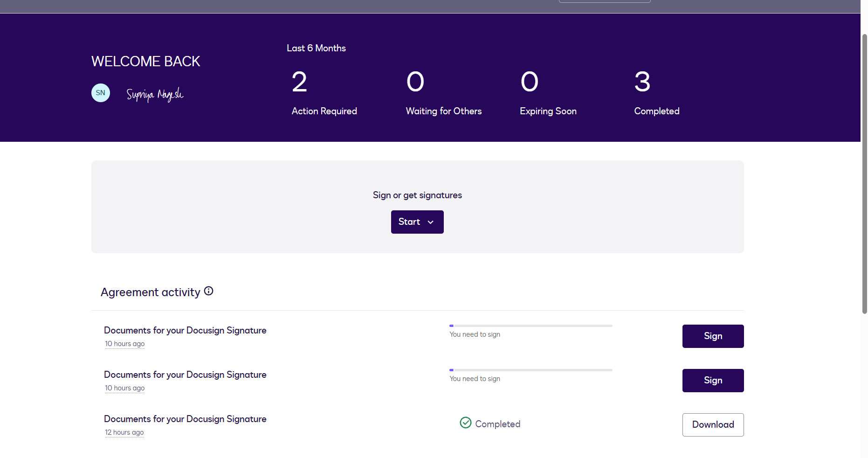The height and width of the screenshot is (458, 868).
Task: Sign the first Docusign Signature document
Action: [x=713, y=336]
